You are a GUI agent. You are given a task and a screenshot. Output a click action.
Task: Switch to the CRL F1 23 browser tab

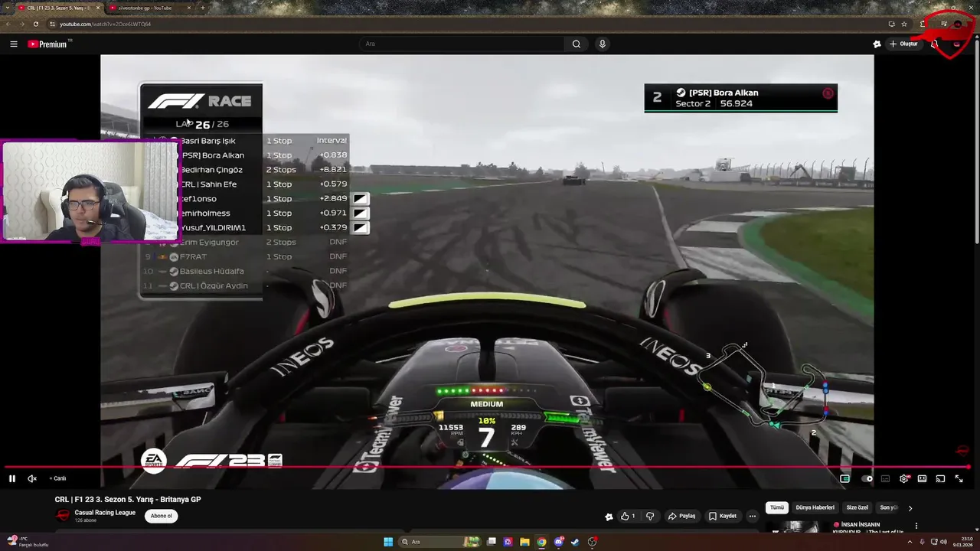[x=57, y=8]
